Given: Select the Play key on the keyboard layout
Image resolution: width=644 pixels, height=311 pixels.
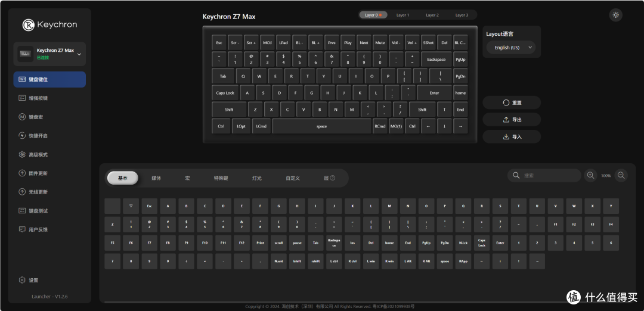Looking at the screenshot, I should point(348,43).
